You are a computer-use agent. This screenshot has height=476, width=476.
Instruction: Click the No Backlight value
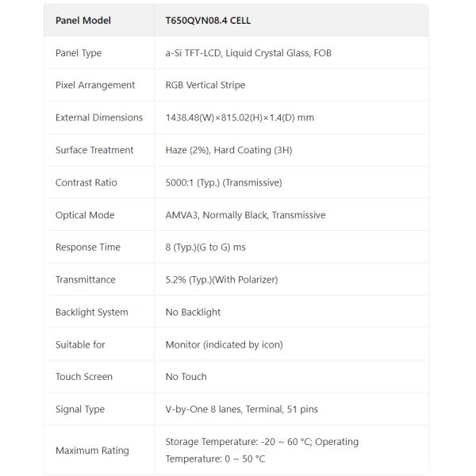pos(193,312)
